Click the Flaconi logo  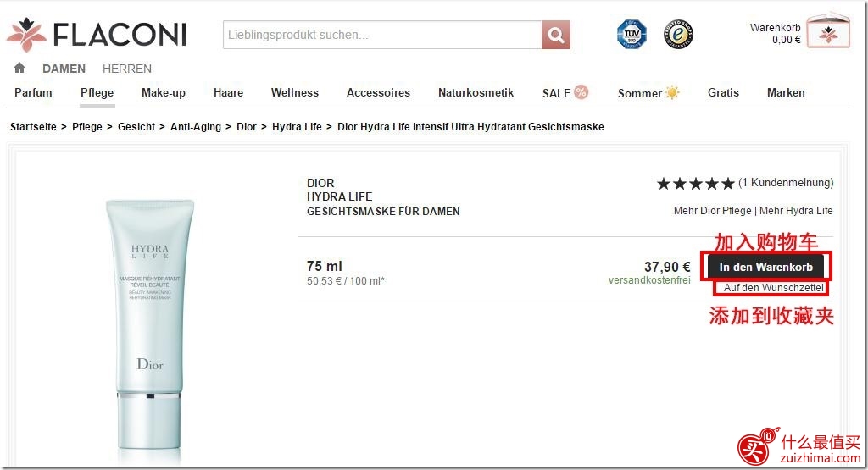click(x=97, y=34)
